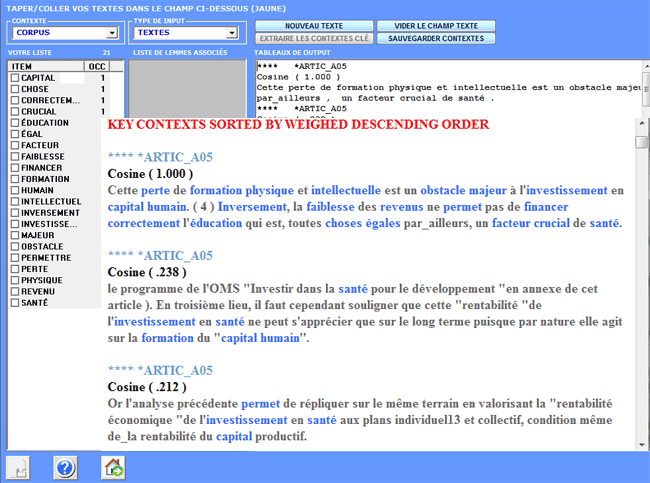Image resolution: width=650 pixels, height=483 pixels.
Task: Tick the SANTÉ checkbox
Action: coord(15,303)
